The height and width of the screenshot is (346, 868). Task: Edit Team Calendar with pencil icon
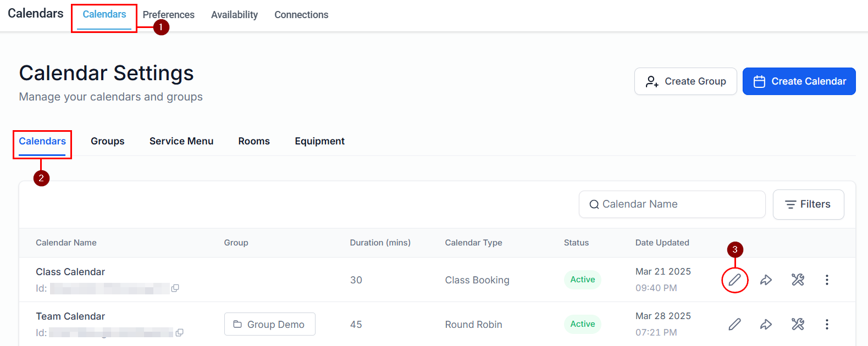pyautogui.click(x=734, y=325)
